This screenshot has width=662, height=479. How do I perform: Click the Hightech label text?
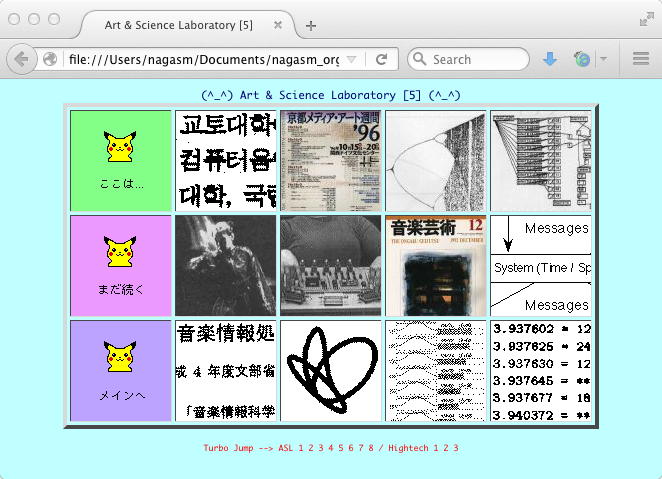tap(408, 448)
